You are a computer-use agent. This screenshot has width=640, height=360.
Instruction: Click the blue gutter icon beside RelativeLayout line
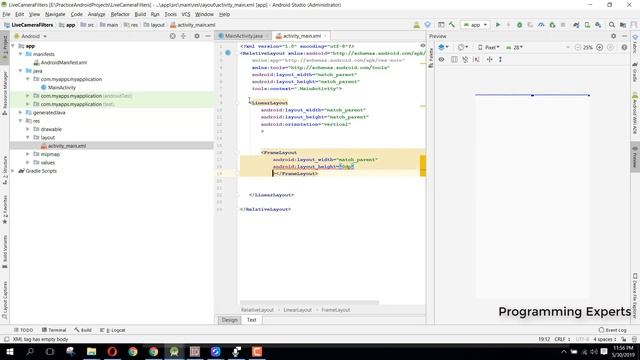pos(228,53)
